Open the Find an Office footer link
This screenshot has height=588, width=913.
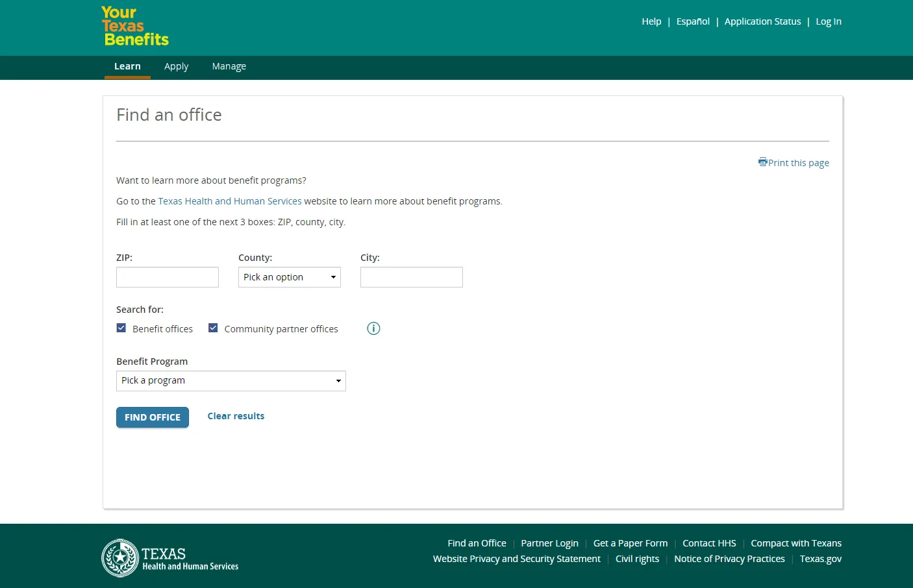477,543
